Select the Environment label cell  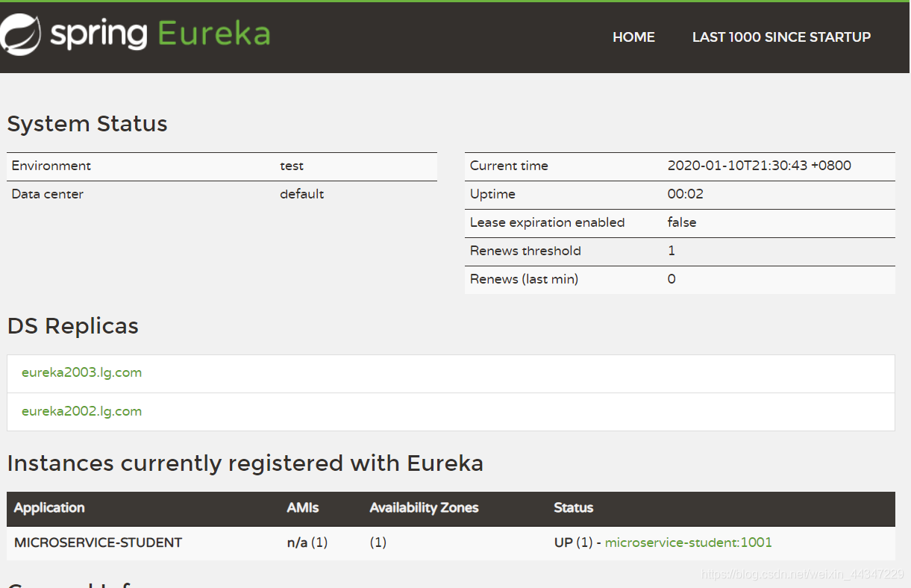click(51, 166)
